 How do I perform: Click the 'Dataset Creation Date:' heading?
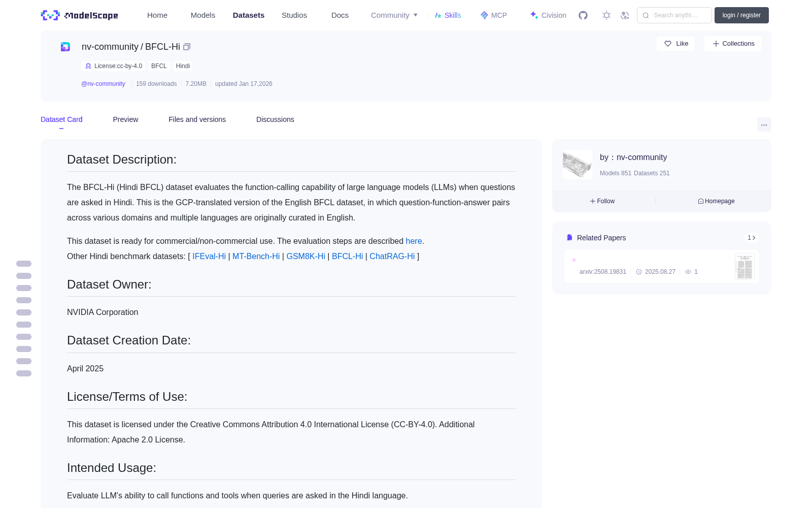[x=129, y=340]
